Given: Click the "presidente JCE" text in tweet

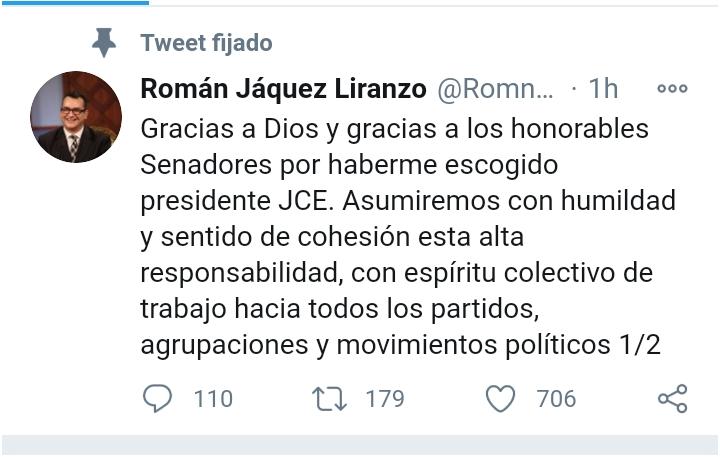Looking at the screenshot, I should pyautogui.click(x=237, y=201).
